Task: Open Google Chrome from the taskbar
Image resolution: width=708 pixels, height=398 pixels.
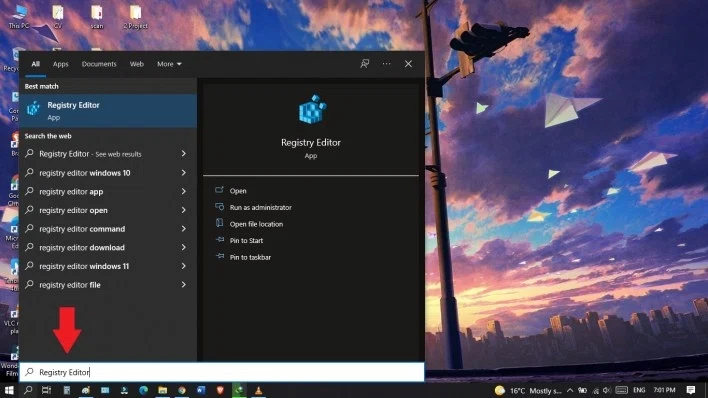Action: (182, 390)
